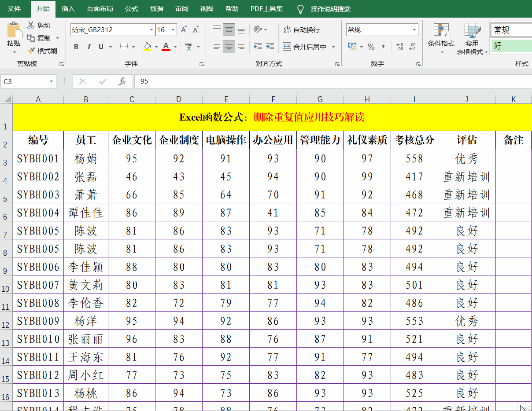Click the insert function (fx) button
This screenshot has width=532, height=411.
[x=122, y=81]
